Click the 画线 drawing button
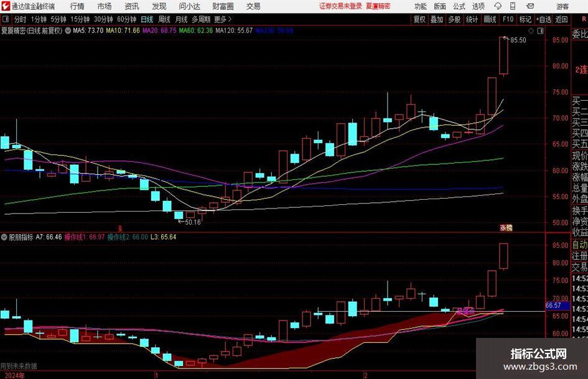Viewport: 588px width, 379px height. [x=490, y=19]
